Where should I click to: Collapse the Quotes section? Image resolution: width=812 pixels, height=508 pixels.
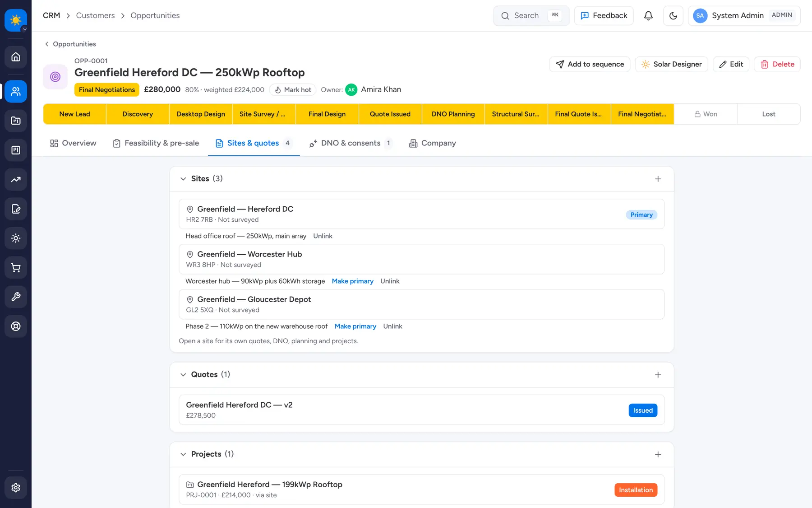183,375
